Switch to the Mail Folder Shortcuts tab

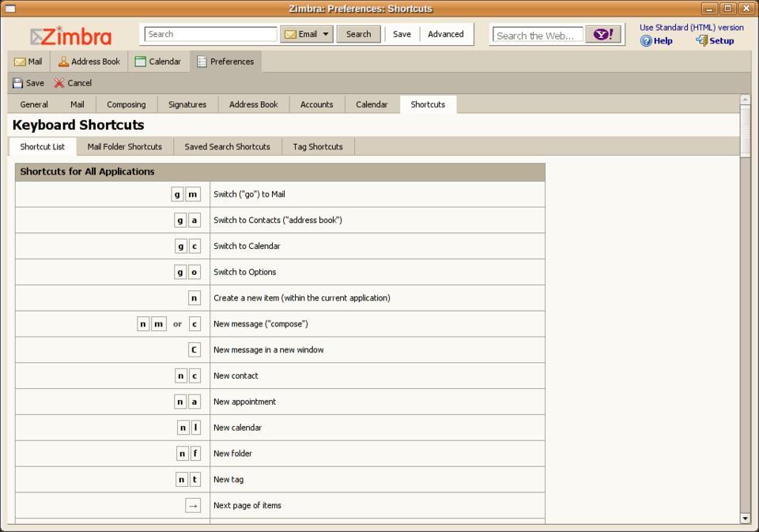click(124, 147)
